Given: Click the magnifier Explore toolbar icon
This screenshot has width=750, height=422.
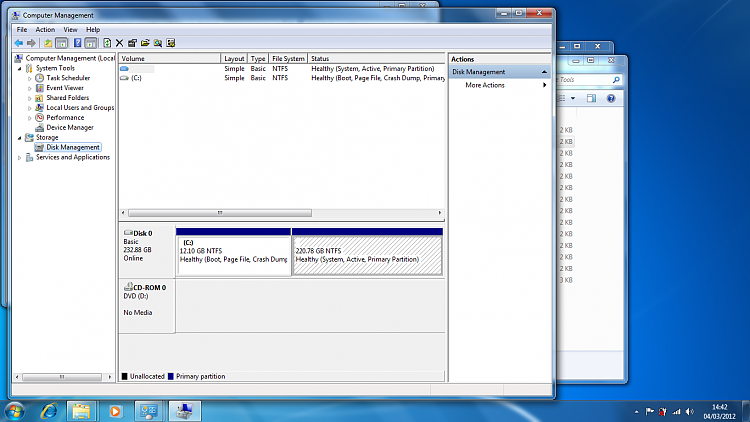Looking at the screenshot, I should tap(158, 43).
